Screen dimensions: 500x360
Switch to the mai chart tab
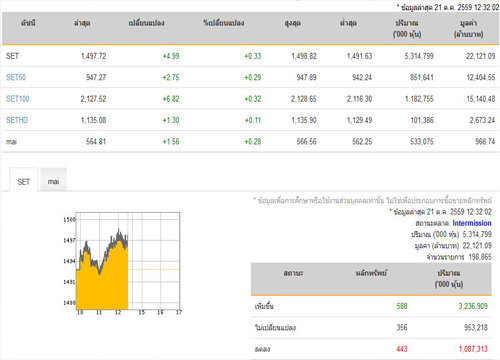coord(53,181)
